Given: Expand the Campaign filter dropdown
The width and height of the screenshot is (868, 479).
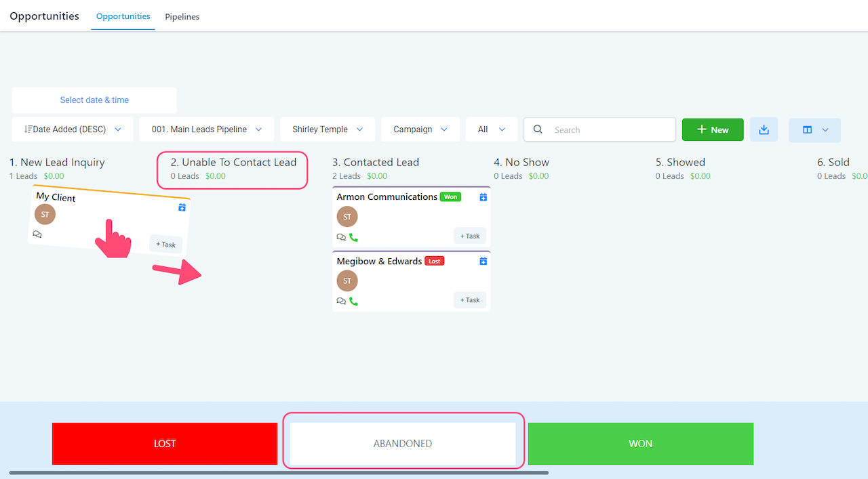Looking at the screenshot, I should (420, 129).
